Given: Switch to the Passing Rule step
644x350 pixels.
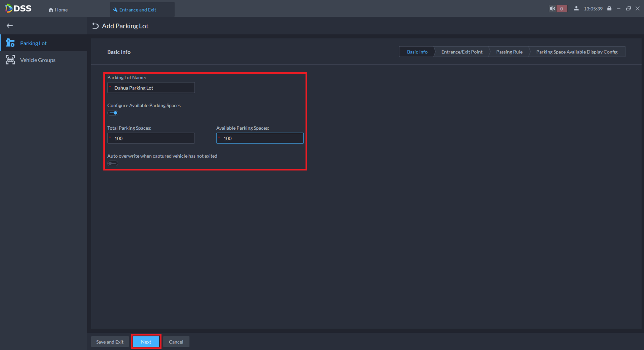Looking at the screenshot, I should (x=509, y=52).
